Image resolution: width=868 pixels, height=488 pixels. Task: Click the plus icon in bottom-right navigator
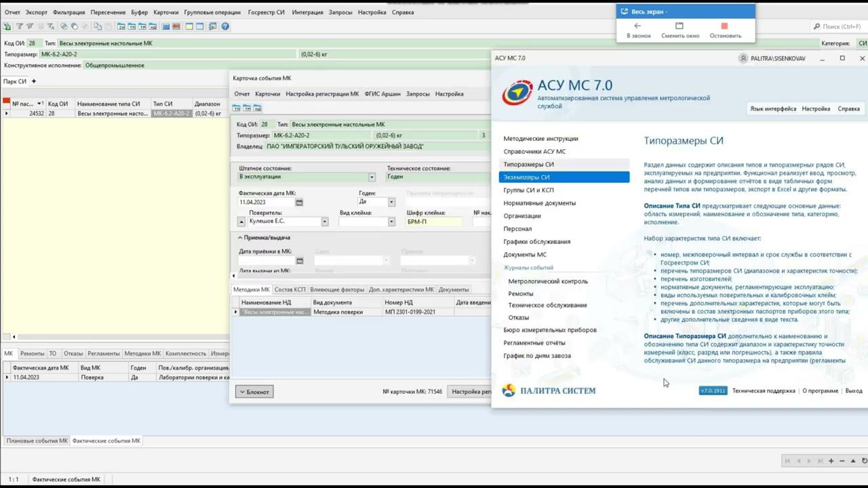831,461
